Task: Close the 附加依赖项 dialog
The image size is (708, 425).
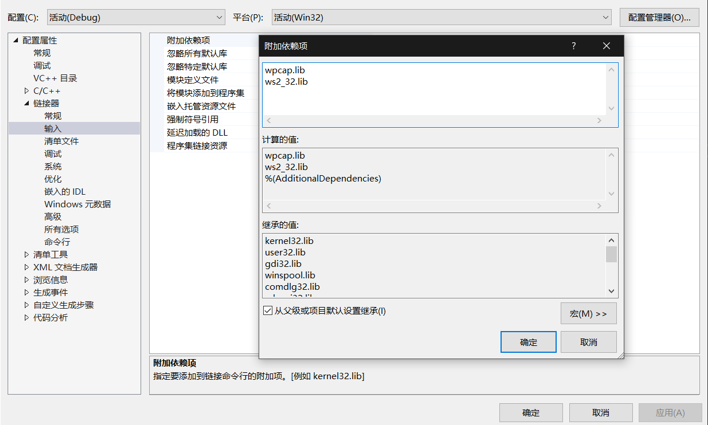Action: pyautogui.click(x=606, y=46)
